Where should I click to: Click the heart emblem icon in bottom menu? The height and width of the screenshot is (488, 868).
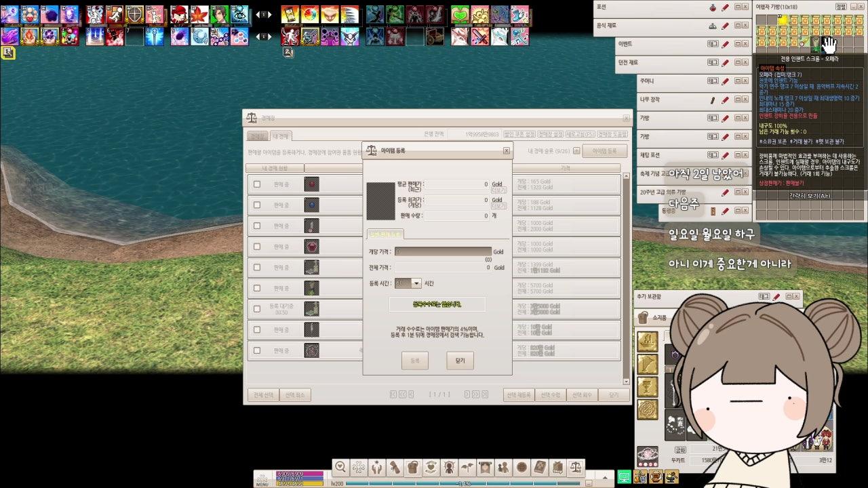coord(431,467)
